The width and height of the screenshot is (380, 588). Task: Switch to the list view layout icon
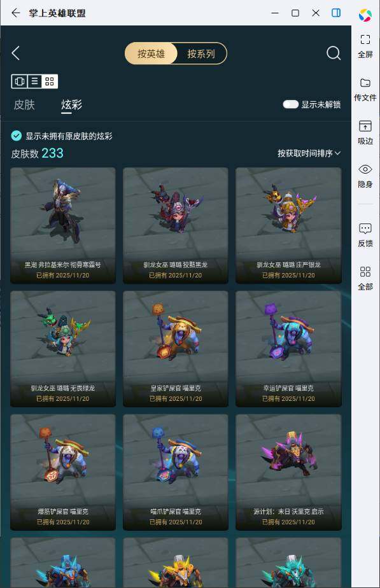34,81
